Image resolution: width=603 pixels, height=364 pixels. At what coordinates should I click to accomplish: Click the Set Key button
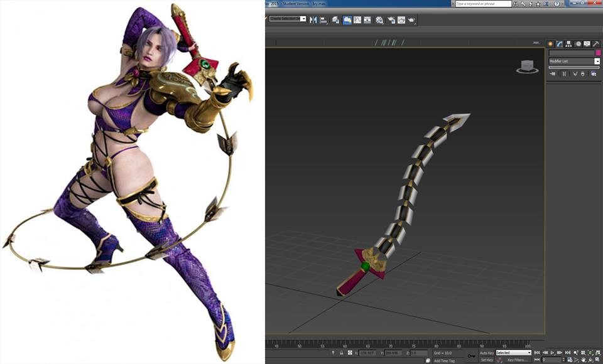tap(487, 360)
